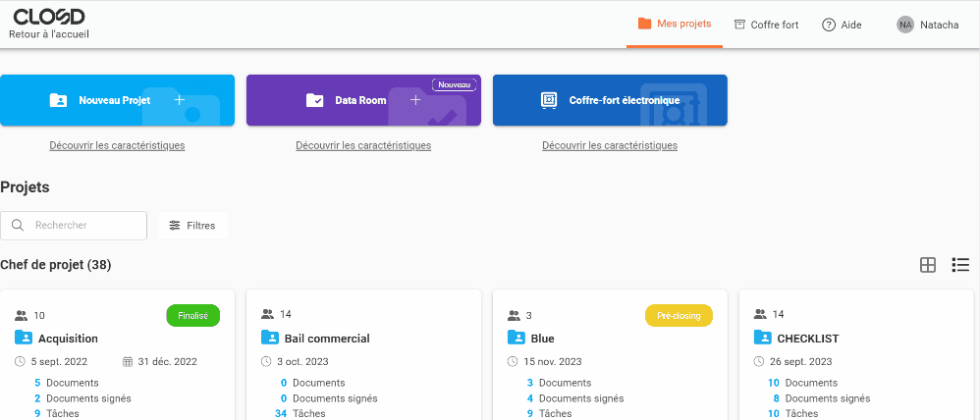Click Retour à l'accueil link
This screenshot has width=980, height=420.
[49, 33]
